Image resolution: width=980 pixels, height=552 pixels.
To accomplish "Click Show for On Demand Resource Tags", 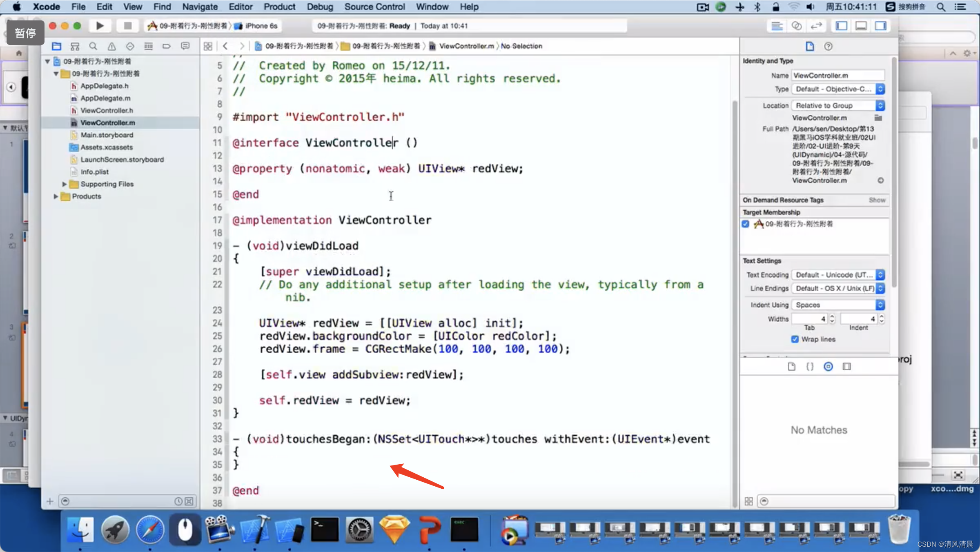I will tap(877, 200).
